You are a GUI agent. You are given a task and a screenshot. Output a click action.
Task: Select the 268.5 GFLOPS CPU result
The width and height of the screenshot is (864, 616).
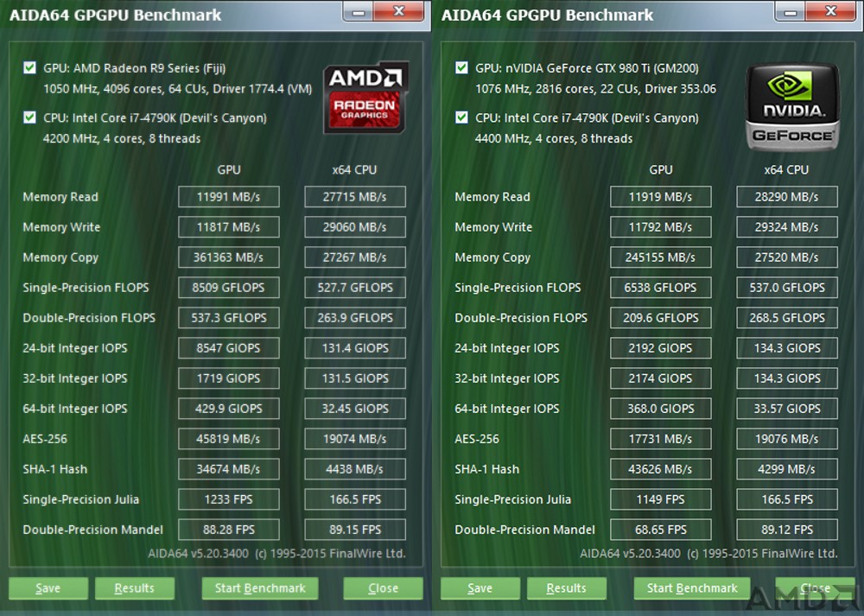(787, 318)
